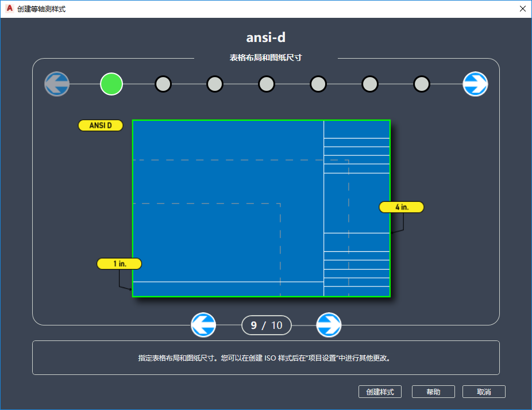532x410 pixels.
Task: Click the 9 / 10 page indicator
Action: (267, 325)
